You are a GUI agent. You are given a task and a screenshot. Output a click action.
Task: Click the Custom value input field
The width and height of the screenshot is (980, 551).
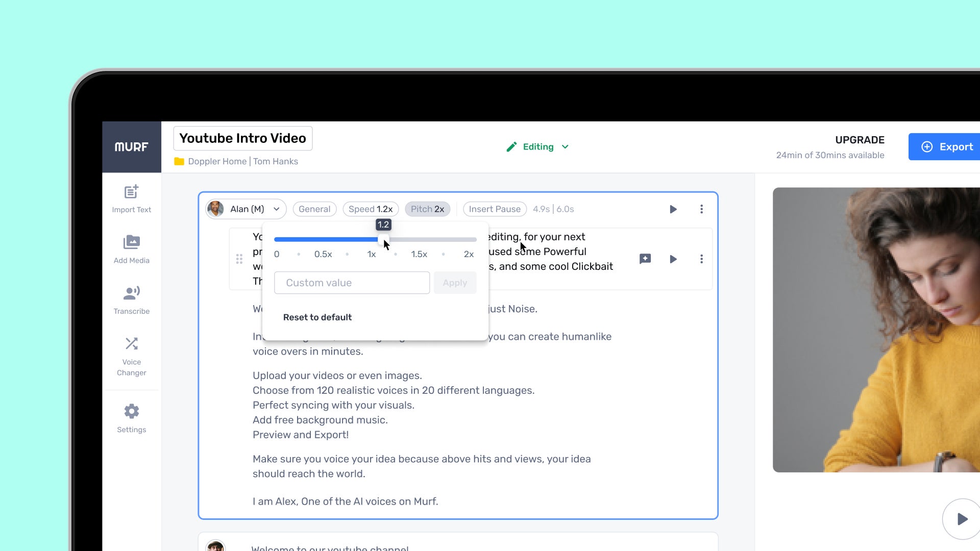click(352, 283)
